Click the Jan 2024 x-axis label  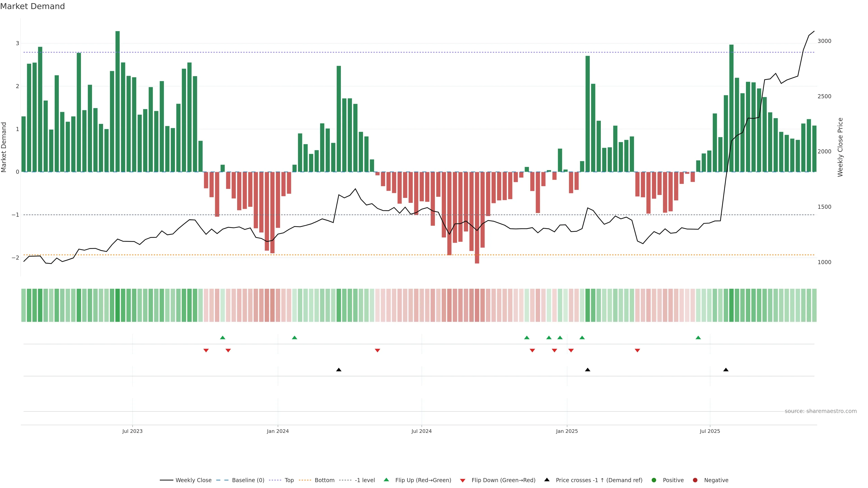tap(278, 431)
